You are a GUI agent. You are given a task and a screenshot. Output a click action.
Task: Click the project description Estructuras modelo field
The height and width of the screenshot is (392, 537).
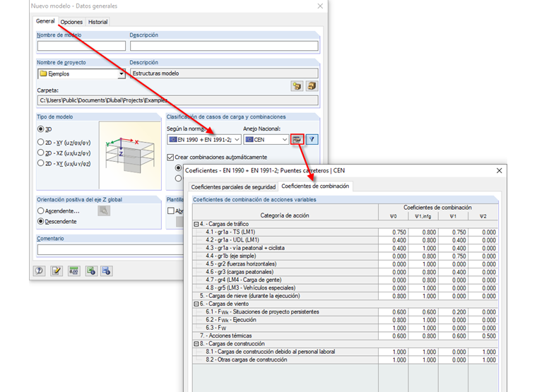point(224,73)
